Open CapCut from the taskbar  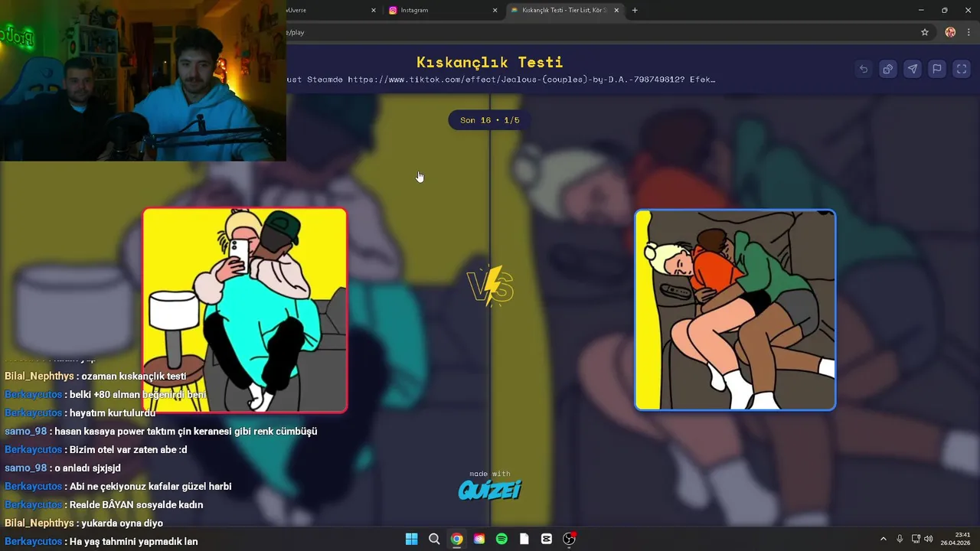[547, 539]
